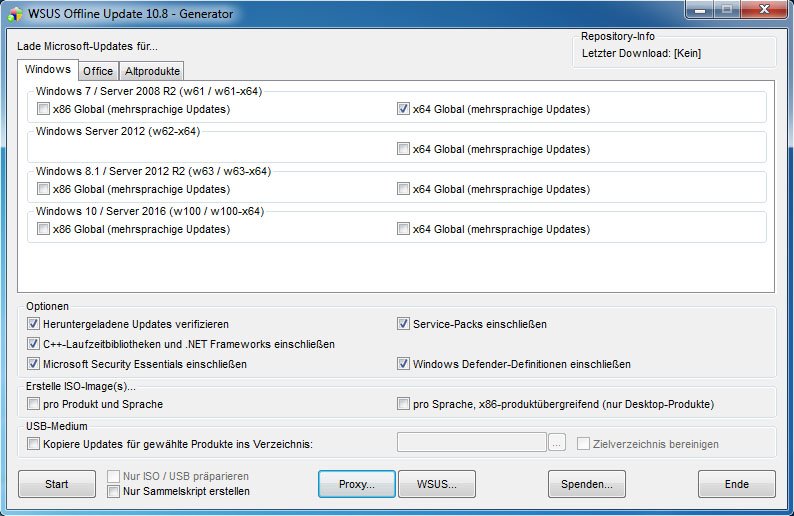The height and width of the screenshot is (516, 794).
Task: Click 'USB-Medium' group label
Action: click(x=57, y=426)
